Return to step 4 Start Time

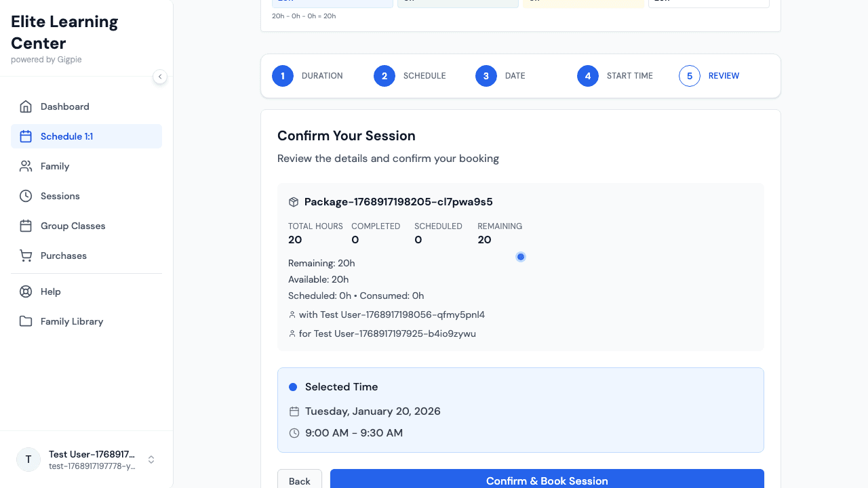(x=588, y=76)
